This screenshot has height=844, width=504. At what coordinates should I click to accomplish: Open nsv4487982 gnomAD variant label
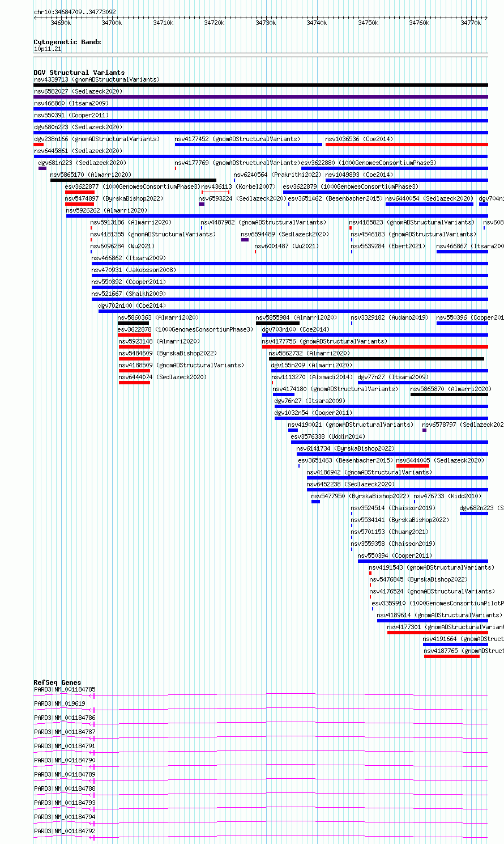[x=263, y=222]
